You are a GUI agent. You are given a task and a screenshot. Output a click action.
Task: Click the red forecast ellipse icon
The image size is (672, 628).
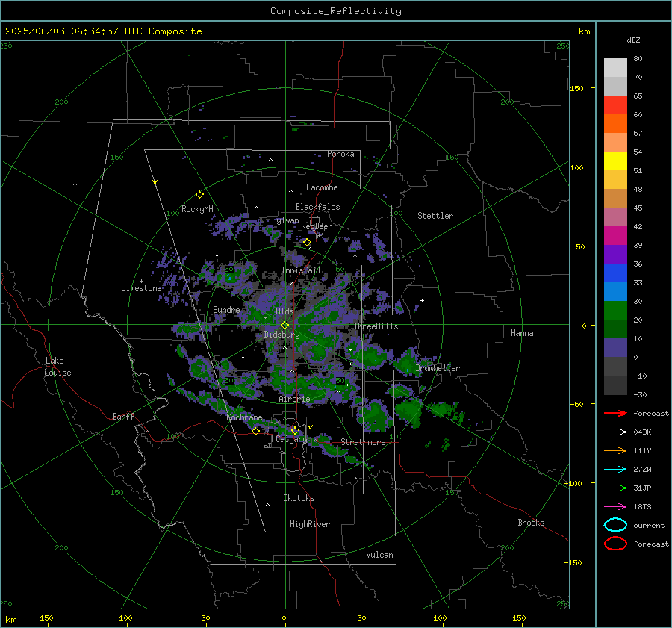pos(615,544)
